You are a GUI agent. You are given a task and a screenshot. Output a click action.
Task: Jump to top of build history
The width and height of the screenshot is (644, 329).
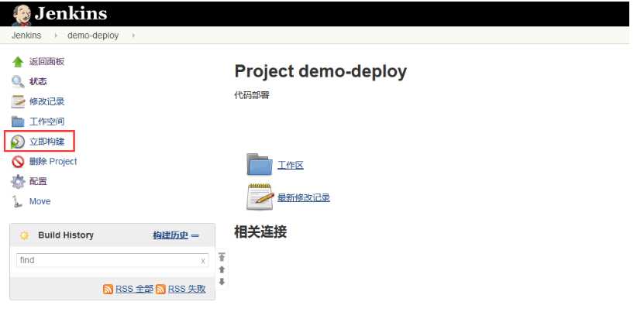click(222, 257)
